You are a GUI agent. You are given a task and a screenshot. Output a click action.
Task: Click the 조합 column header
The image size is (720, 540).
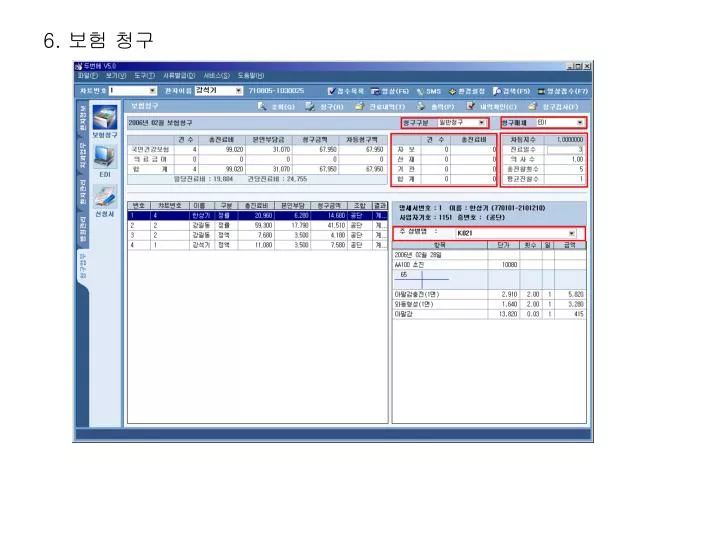tap(360, 206)
